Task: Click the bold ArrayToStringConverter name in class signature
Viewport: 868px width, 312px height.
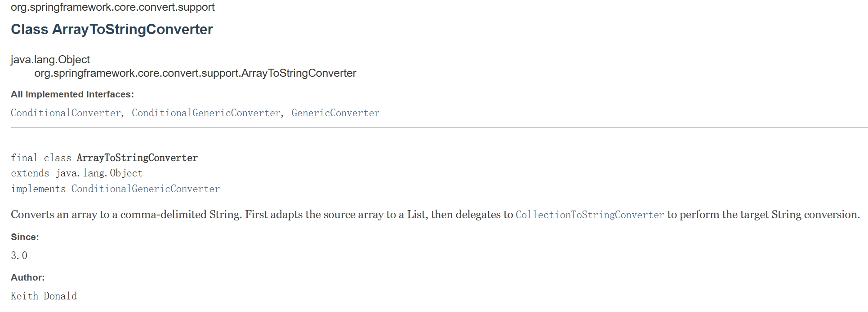Action: click(x=137, y=158)
